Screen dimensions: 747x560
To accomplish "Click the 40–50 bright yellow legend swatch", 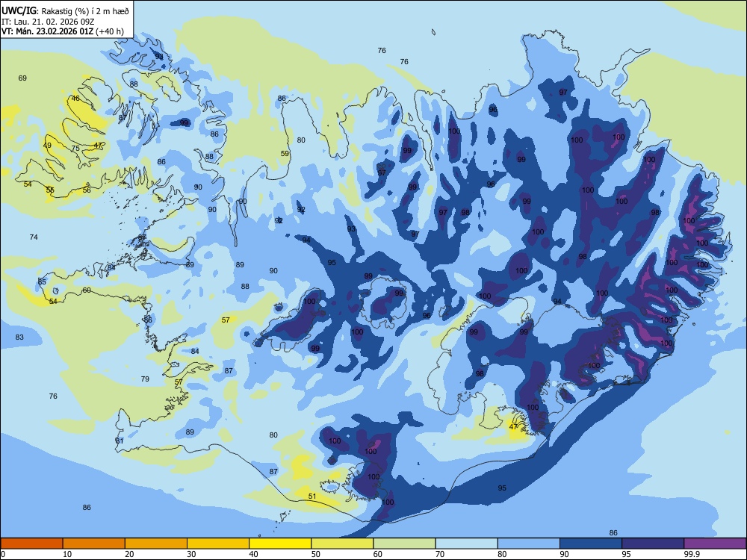I will 280,544.
